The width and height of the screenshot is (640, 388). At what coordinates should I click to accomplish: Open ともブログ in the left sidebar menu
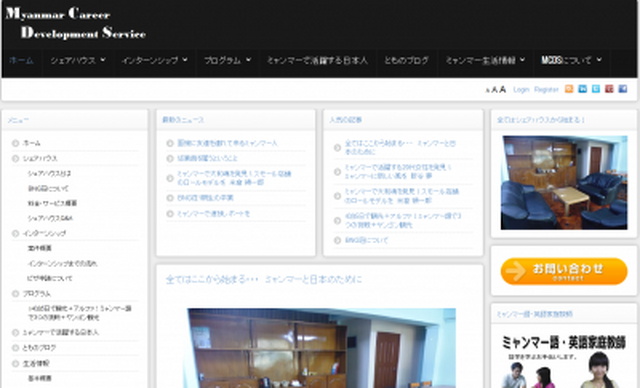(39, 348)
